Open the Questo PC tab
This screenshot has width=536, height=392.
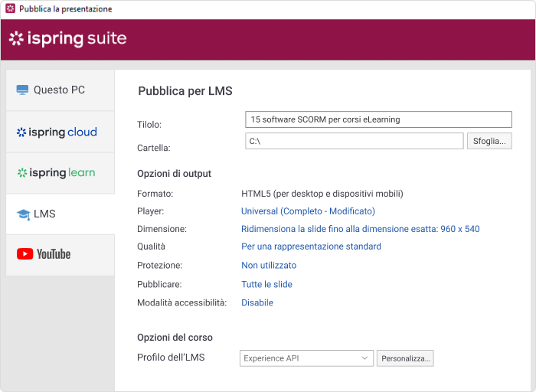coord(60,90)
